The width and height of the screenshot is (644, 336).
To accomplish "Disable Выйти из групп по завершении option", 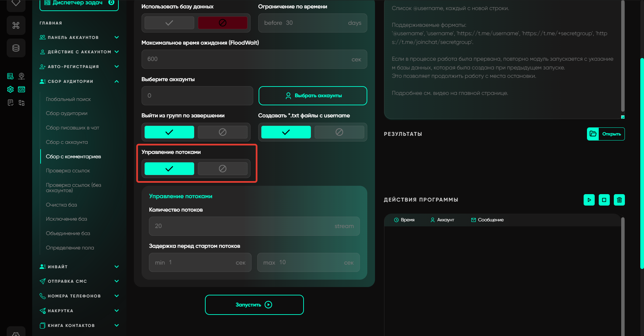I will (222, 132).
